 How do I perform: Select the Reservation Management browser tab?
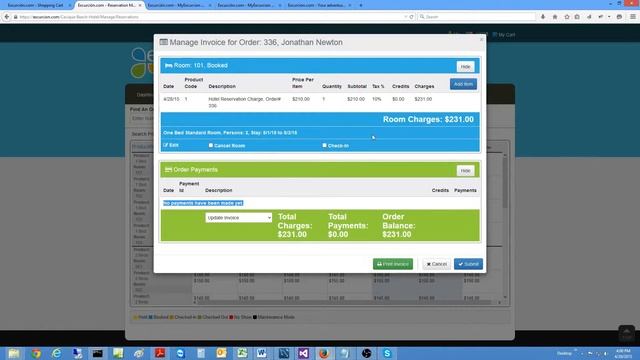click(x=109, y=5)
